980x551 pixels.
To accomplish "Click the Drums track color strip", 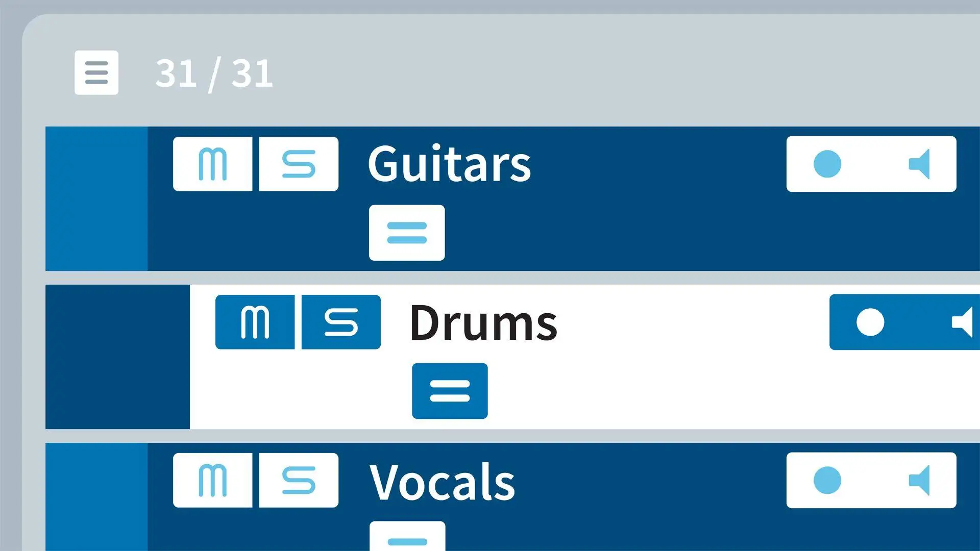I will 117,357.
